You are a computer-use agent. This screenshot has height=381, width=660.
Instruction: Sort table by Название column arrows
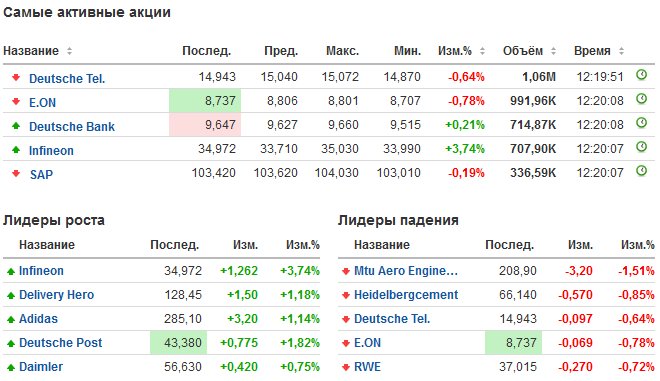[x=69, y=51]
